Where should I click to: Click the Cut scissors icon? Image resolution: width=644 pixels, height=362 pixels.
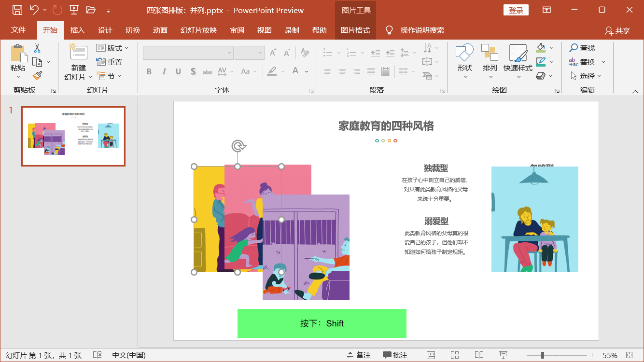(37, 48)
